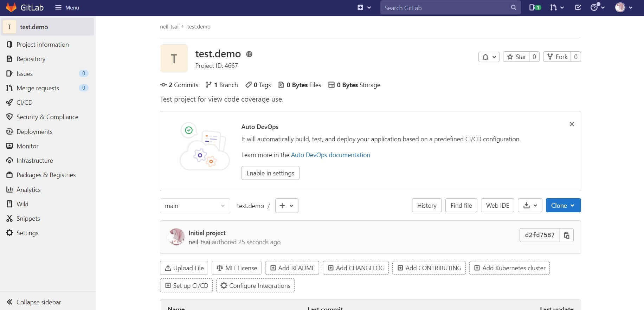Open the user avatar menu
This screenshot has width=644, height=310.
point(624,7)
